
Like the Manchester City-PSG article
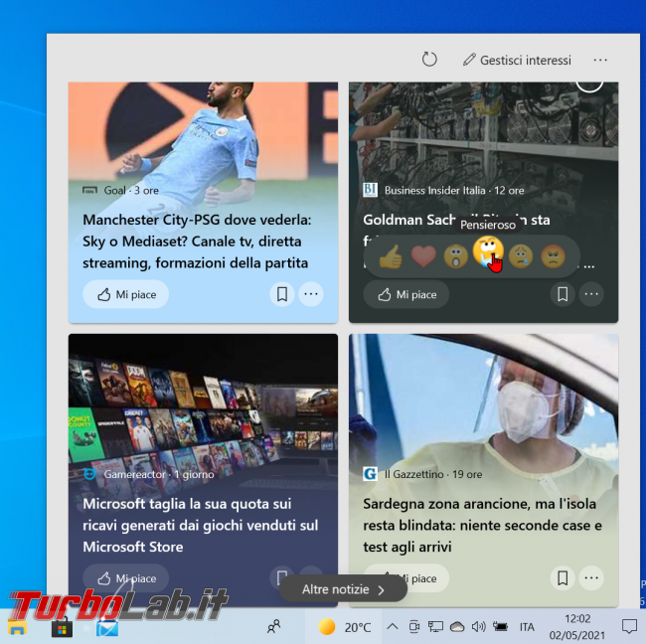[126, 294]
